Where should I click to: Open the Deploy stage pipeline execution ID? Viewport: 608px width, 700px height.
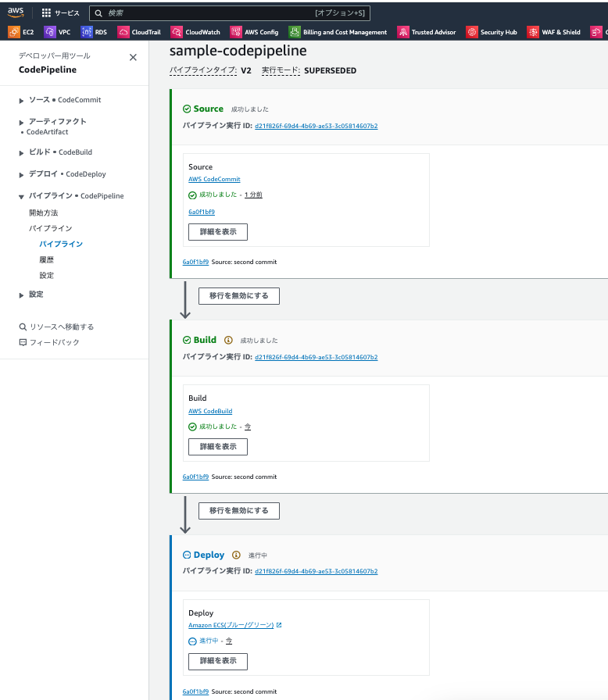click(x=316, y=571)
